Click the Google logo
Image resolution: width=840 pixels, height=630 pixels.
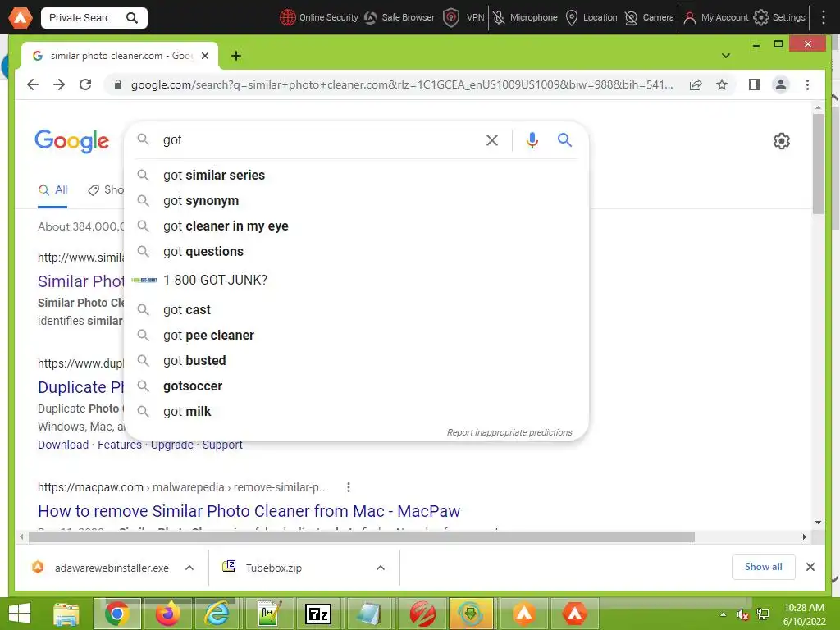coord(72,141)
